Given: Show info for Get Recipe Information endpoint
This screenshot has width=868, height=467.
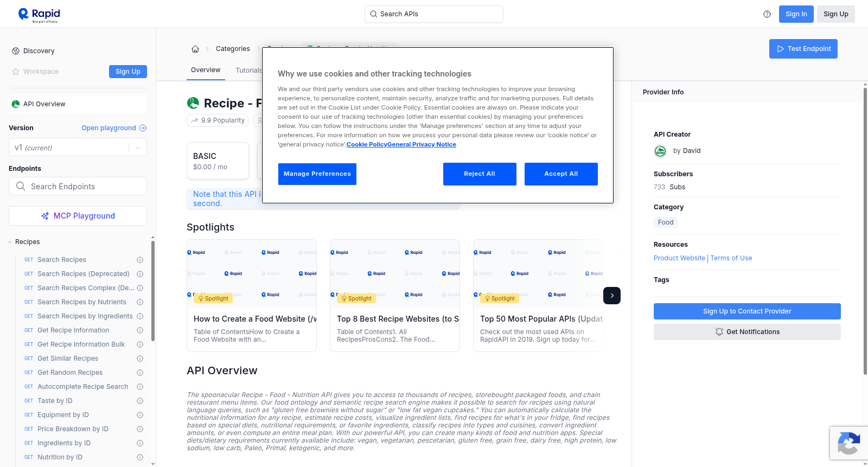Looking at the screenshot, I should [140, 330].
